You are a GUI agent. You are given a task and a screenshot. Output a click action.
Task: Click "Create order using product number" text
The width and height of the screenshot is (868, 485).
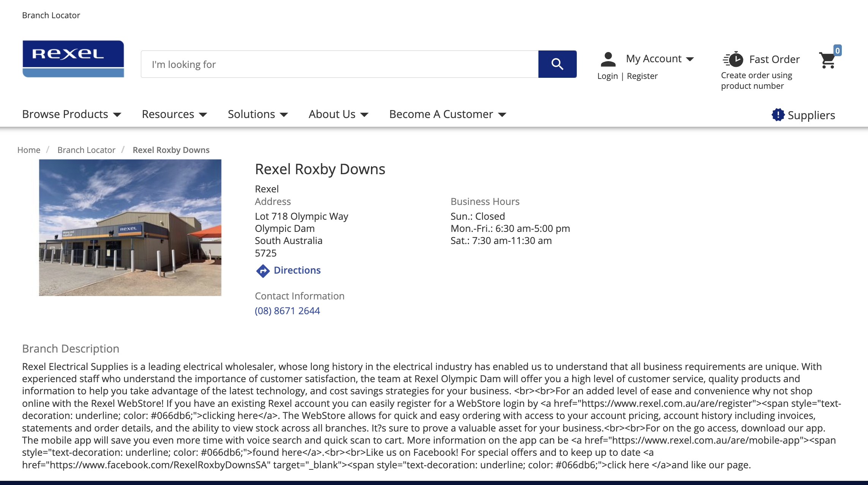[756, 80]
